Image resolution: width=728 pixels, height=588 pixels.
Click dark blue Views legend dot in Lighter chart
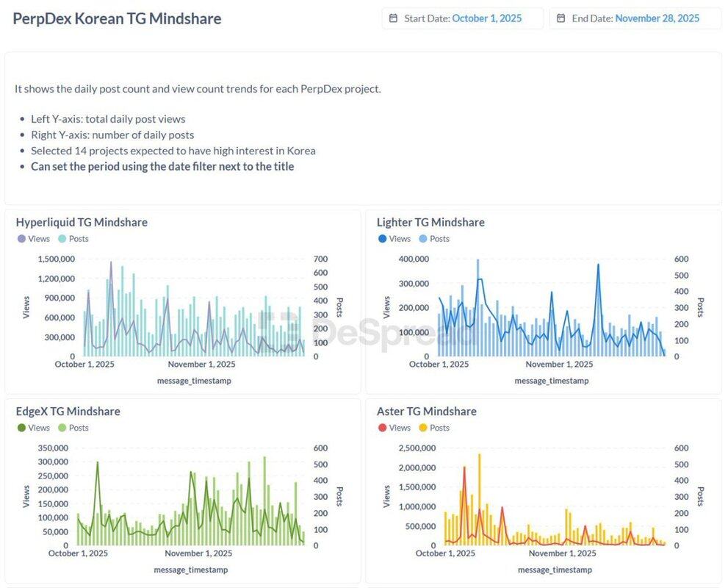381,239
